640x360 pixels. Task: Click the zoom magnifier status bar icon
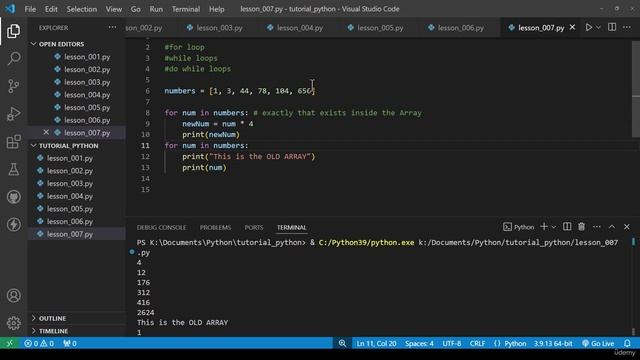point(342,343)
